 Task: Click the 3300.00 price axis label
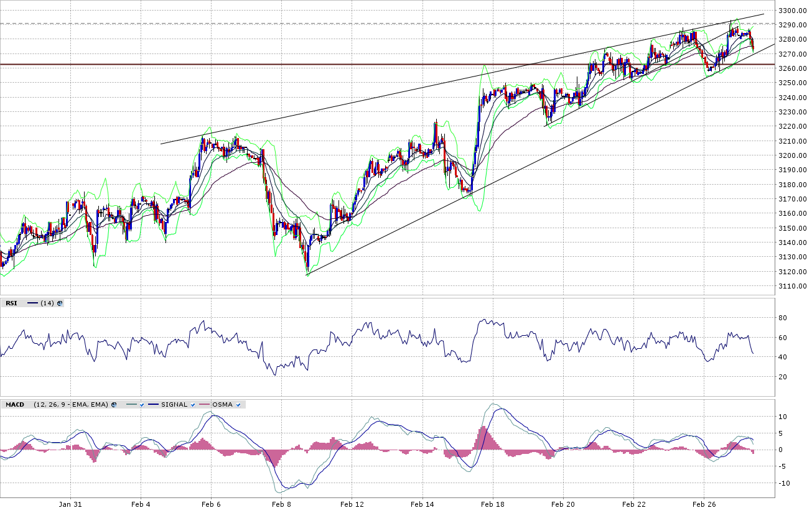(792, 11)
